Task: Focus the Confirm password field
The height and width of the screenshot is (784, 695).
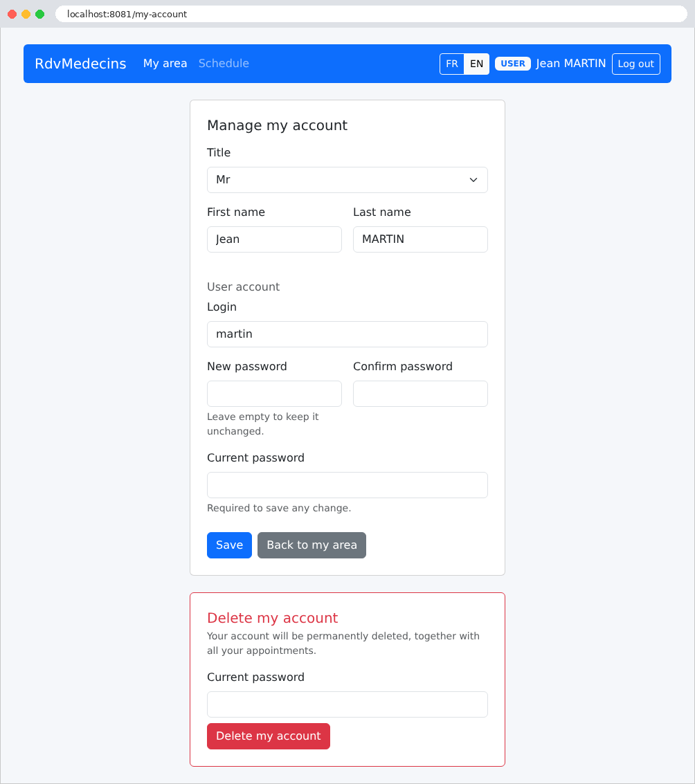Action: click(x=420, y=394)
